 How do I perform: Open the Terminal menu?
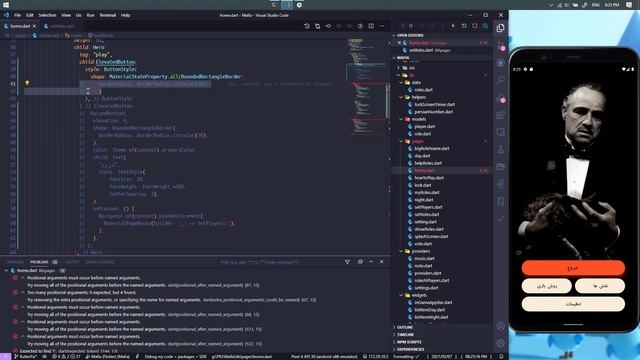(108, 15)
